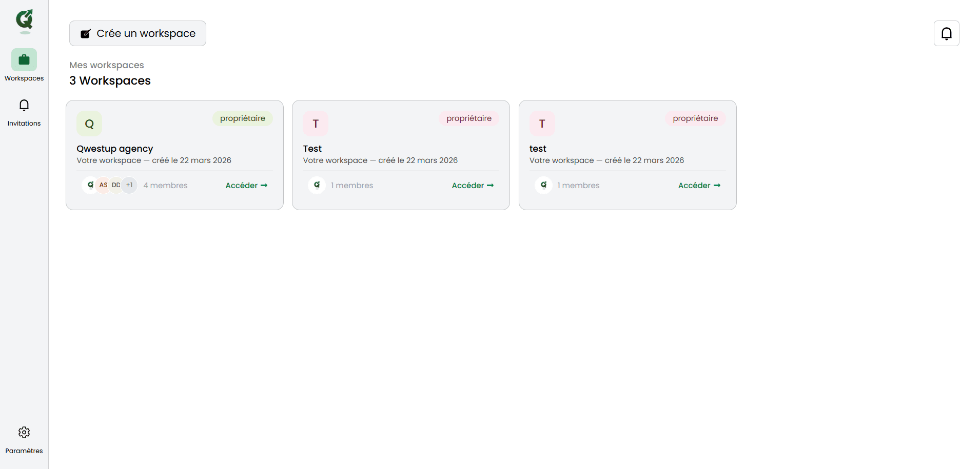Click the T avatar of lowercase test workspace

(x=542, y=124)
